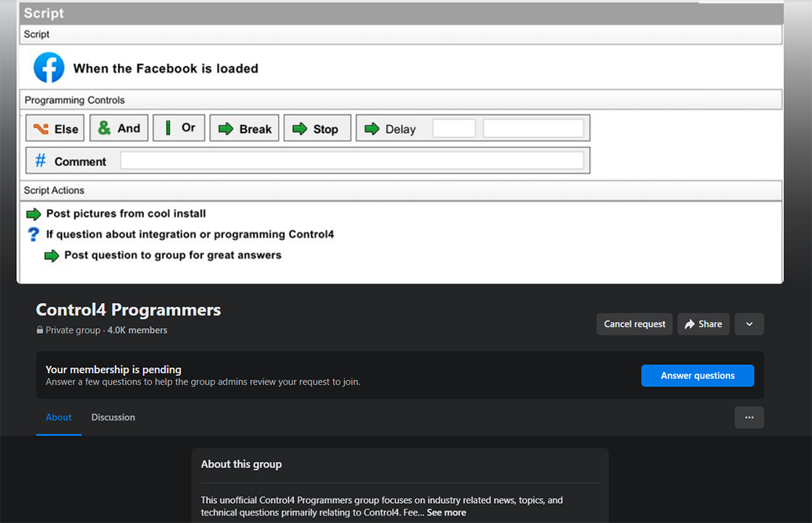Viewport: 812px width, 523px height.
Task: Click the blue question mark icon
Action: pyautogui.click(x=33, y=235)
